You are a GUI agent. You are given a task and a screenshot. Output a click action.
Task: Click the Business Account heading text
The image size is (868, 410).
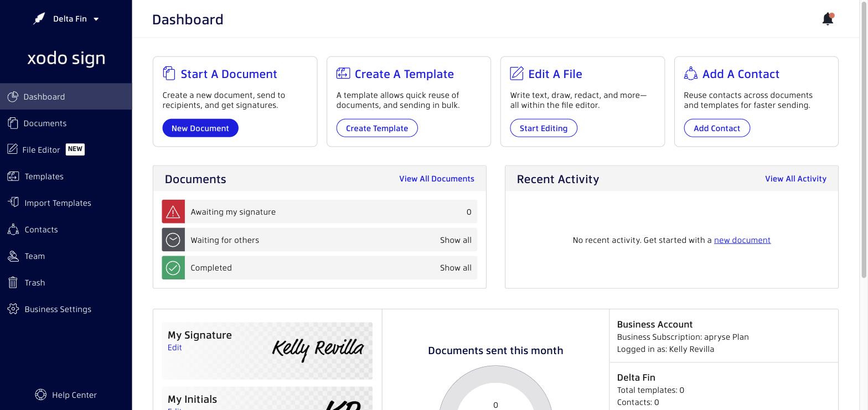coord(655,324)
